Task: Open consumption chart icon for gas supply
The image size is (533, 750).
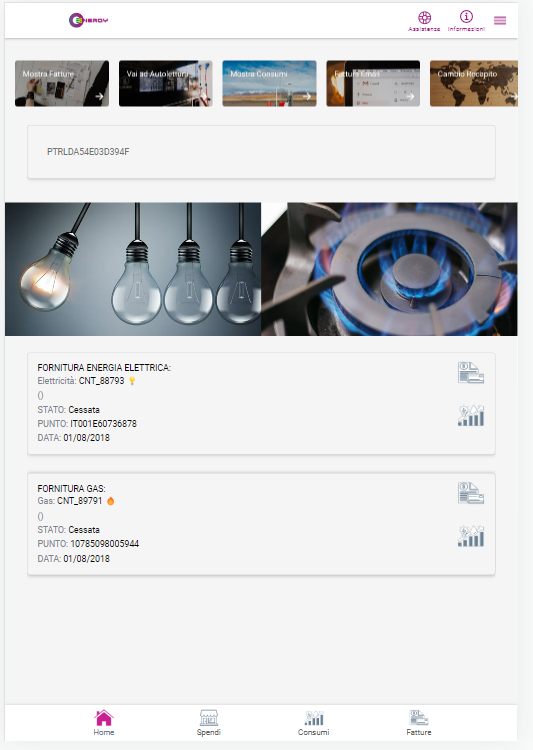Action: pyautogui.click(x=471, y=536)
